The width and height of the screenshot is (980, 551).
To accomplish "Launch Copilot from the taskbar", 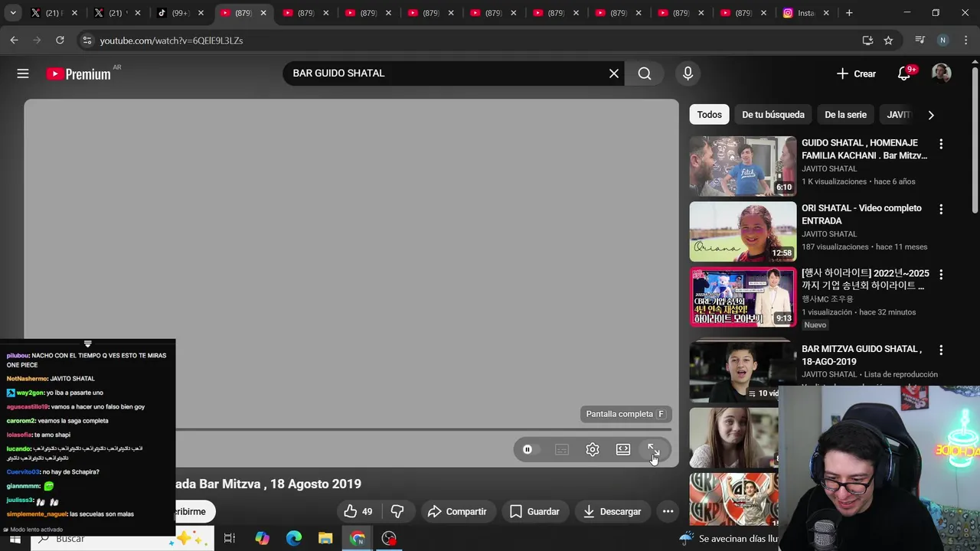I will pos(262,539).
